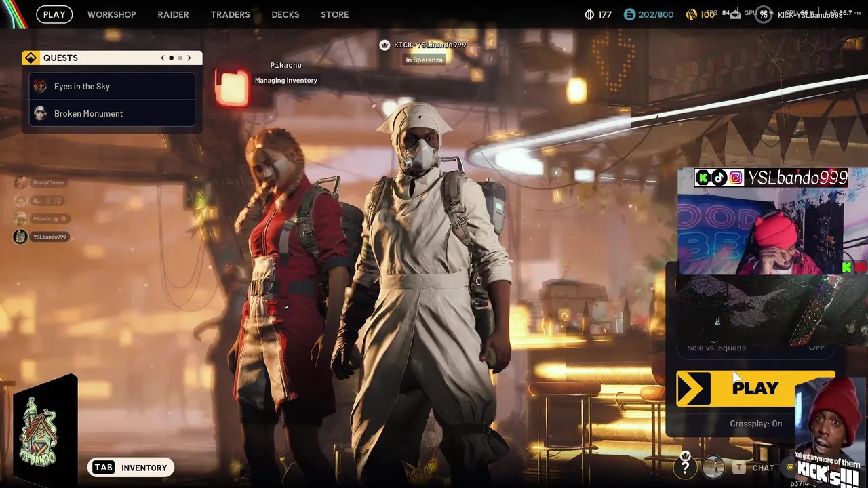This screenshot has width=868, height=488.
Task: Click the Broken Monument trader portrait
Action: coord(40,113)
